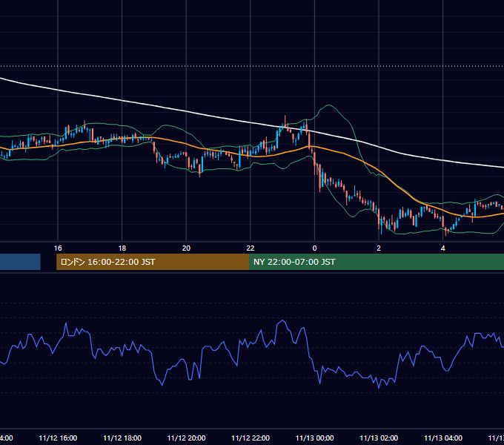
Task: Click the 11/13 00:00 time axis label
Action: 315,438
